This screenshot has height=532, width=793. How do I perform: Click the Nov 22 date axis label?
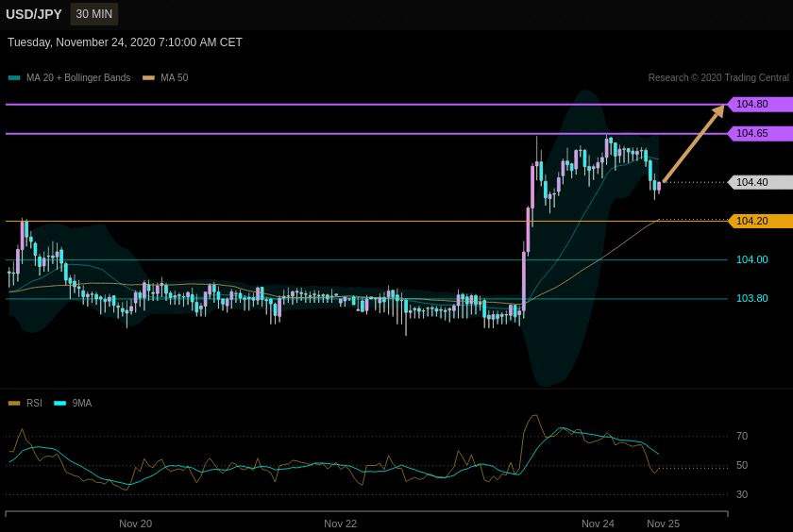pos(341,524)
